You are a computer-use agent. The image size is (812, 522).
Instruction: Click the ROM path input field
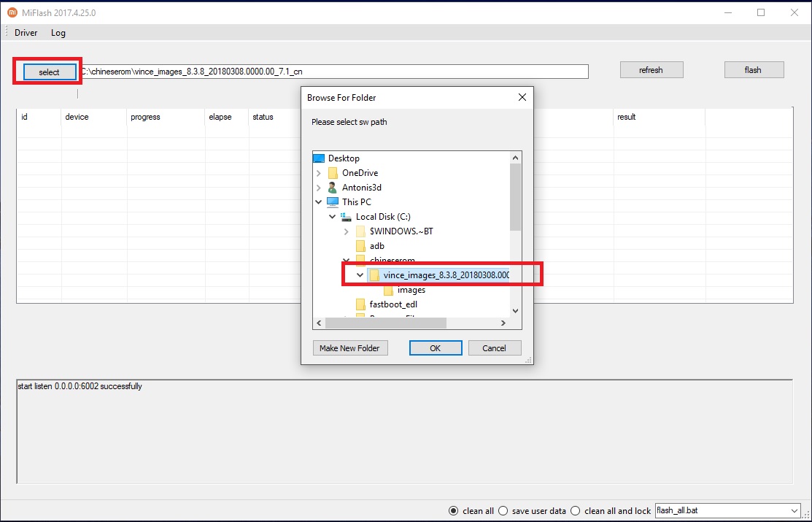tap(333, 72)
